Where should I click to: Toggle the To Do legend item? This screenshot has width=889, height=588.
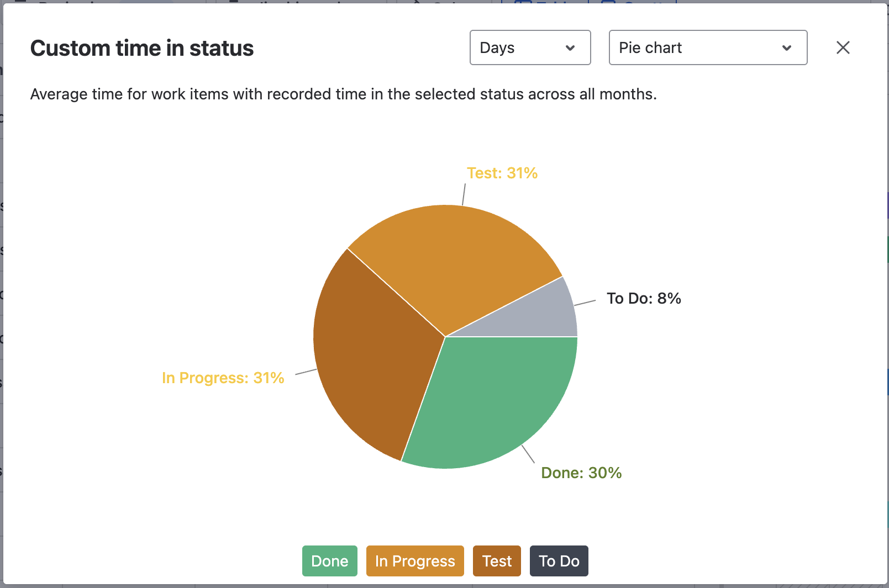coord(559,561)
